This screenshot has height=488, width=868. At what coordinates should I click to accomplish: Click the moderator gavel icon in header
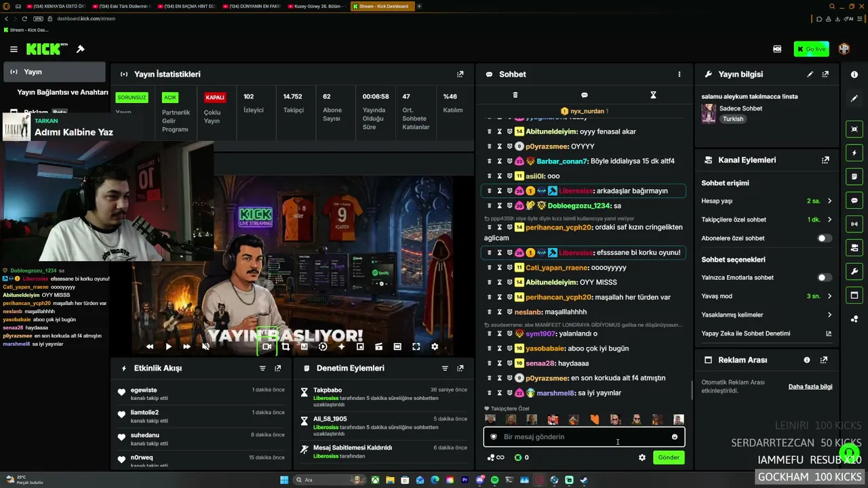(x=80, y=49)
